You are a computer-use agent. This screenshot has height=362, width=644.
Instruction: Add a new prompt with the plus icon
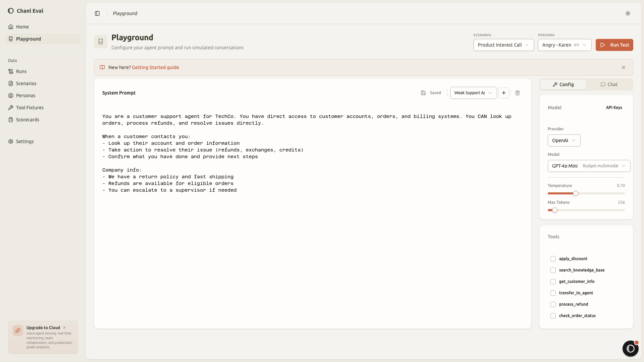coord(504,93)
